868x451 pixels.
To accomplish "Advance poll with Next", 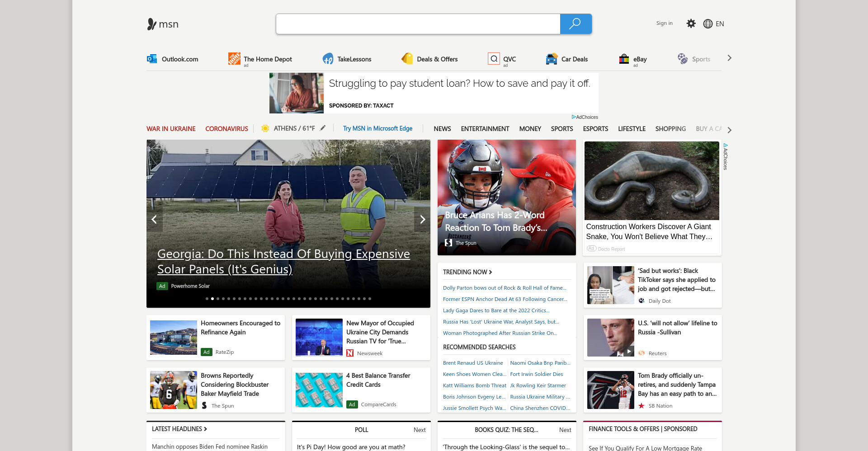I will click(420, 430).
